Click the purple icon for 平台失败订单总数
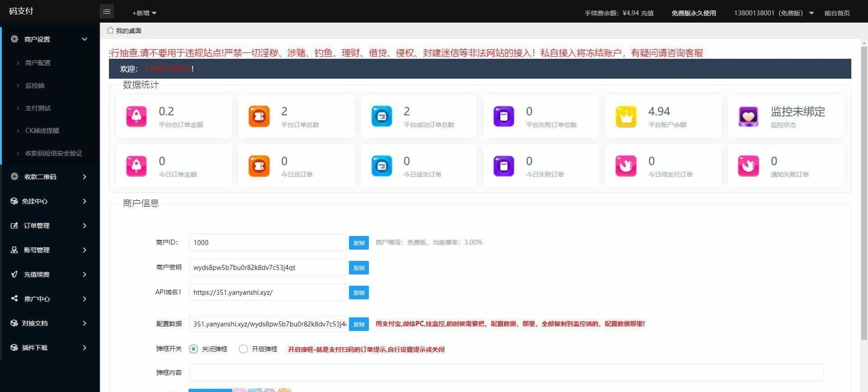The width and height of the screenshot is (868, 392). [504, 116]
